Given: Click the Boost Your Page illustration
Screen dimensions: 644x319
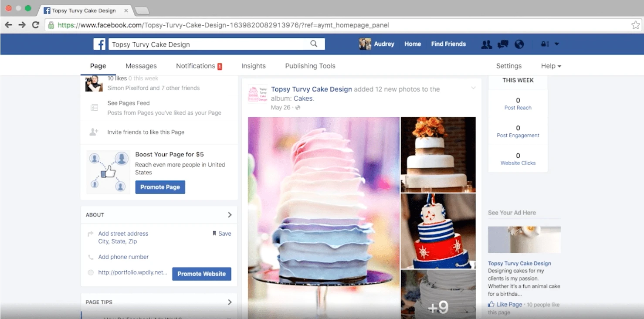Looking at the screenshot, I should pos(108,172).
